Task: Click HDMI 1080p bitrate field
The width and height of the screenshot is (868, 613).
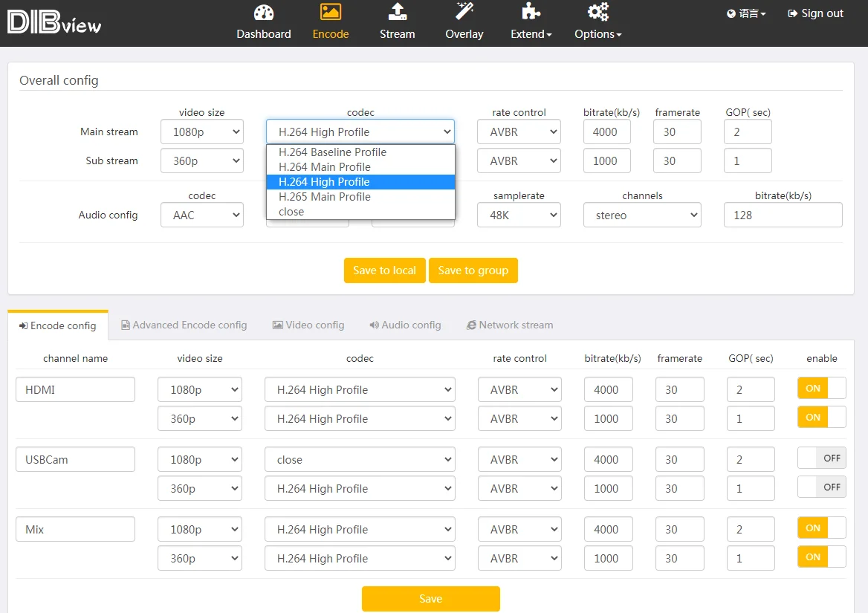Action: pyautogui.click(x=609, y=390)
